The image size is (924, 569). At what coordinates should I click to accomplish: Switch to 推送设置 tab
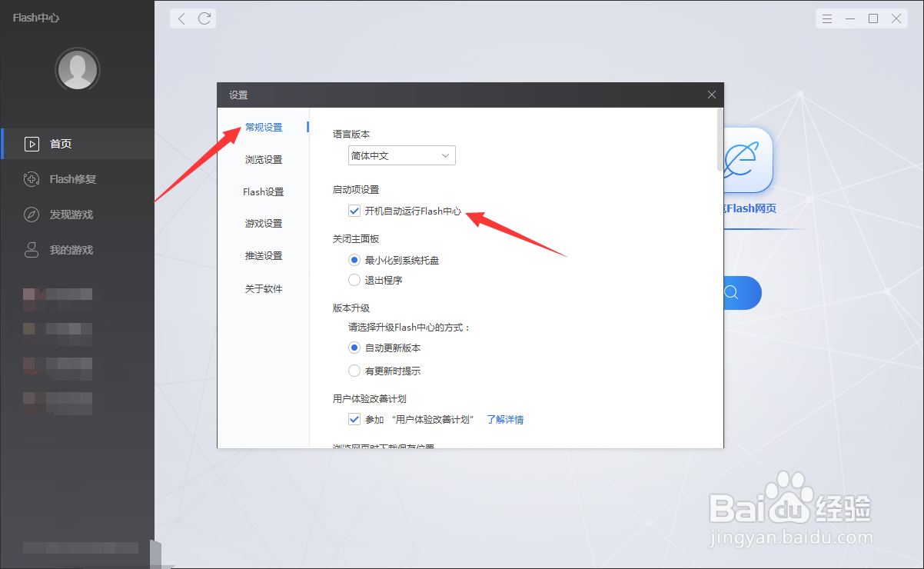pos(264,255)
